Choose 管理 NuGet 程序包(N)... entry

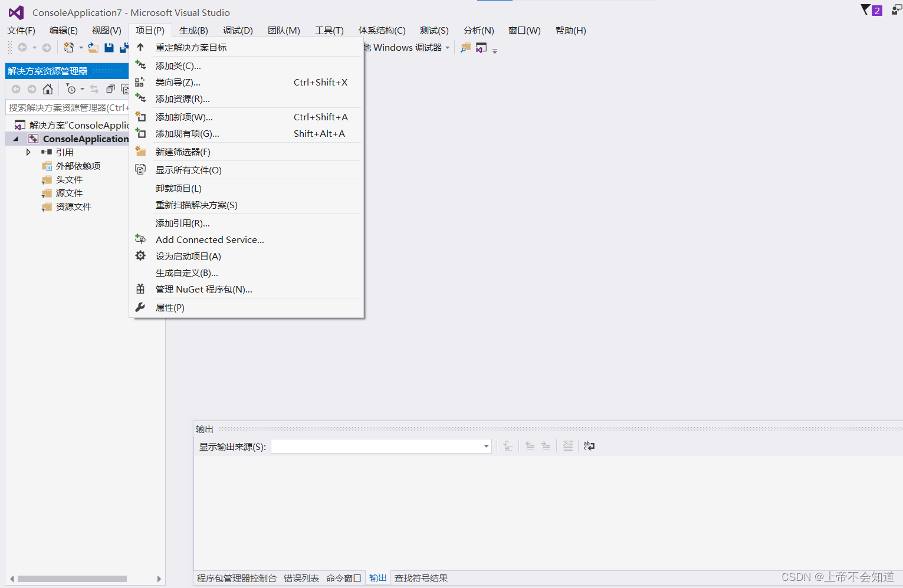pyautogui.click(x=247, y=289)
